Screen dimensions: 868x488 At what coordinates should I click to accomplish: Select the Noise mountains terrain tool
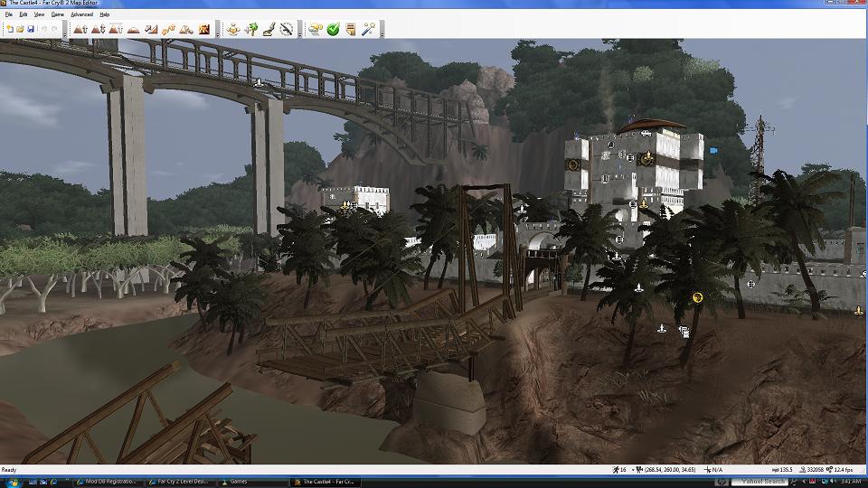pyautogui.click(x=186, y=29)
